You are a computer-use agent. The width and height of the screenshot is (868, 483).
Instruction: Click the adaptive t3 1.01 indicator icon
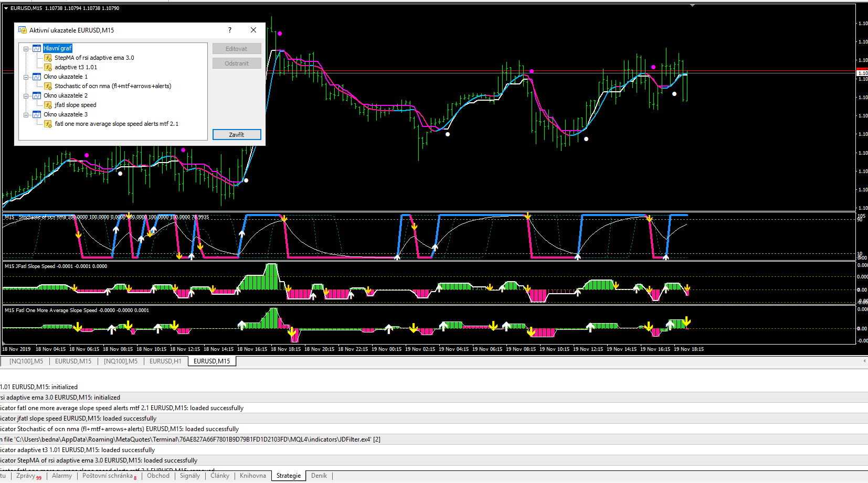coord(48,67)
